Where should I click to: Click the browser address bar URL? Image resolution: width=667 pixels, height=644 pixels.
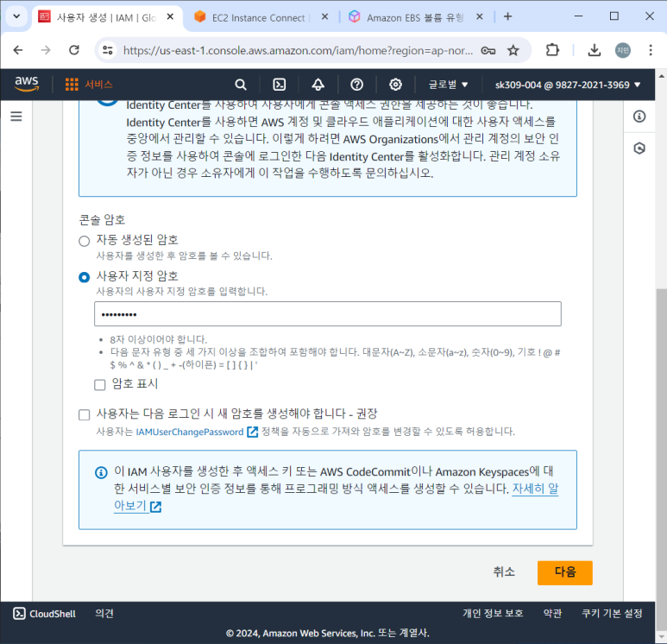[x=298, y=51]
